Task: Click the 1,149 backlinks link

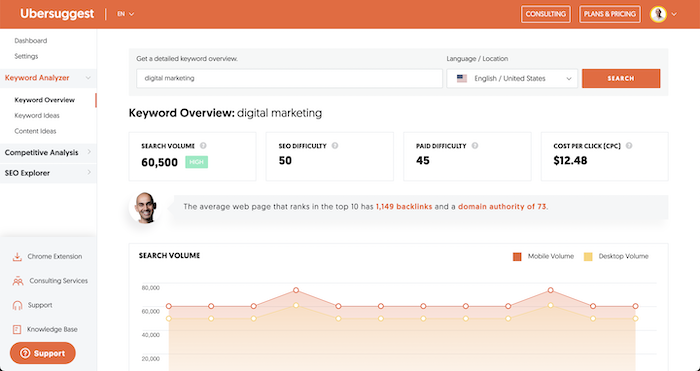Action: 404,207
